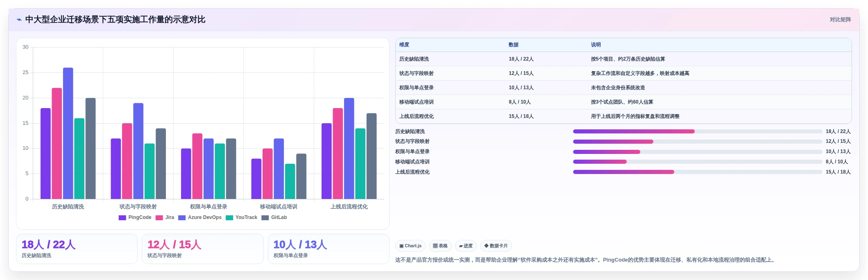
Task: Click Azure DevOps bar for 历史缺陷清洗
Action: pos(68,133)
